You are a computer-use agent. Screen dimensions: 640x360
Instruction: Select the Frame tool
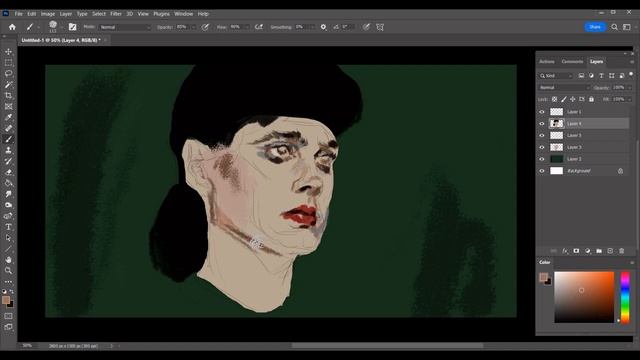[x=8, y=107]
